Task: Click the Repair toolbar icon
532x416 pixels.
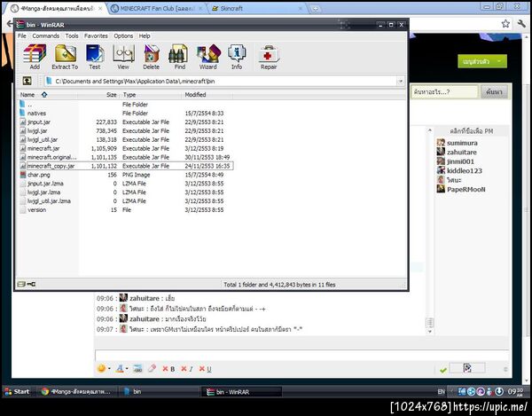Action: click(x=269, y=57)
